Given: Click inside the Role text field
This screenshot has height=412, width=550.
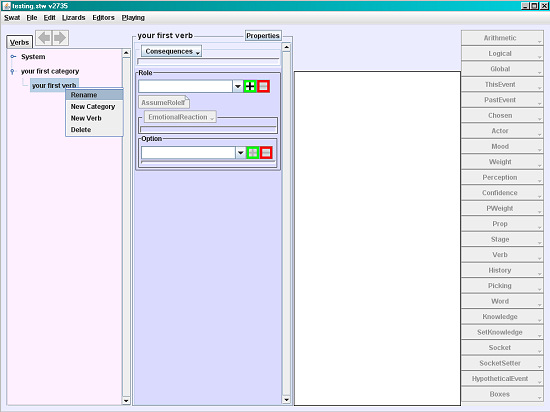Looking at the screenshot, I should coord(185,86).
